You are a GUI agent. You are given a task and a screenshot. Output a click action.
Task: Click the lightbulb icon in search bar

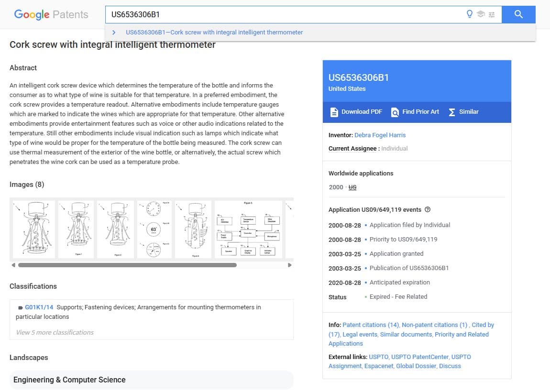[469, 14]
